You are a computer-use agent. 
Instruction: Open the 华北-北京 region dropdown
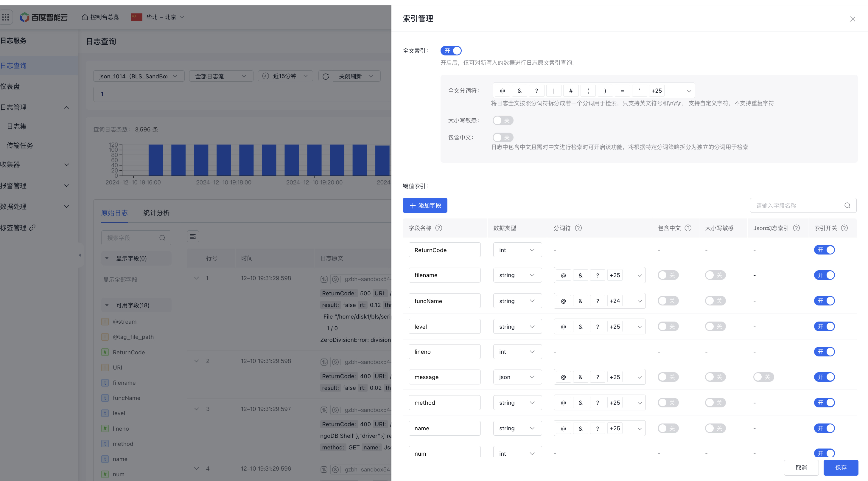158,17
